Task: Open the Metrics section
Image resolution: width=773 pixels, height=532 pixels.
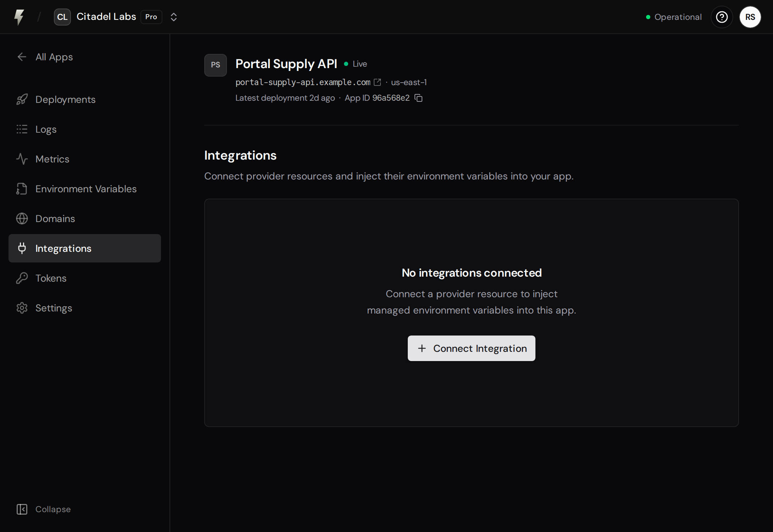Action: coord(85,159)
